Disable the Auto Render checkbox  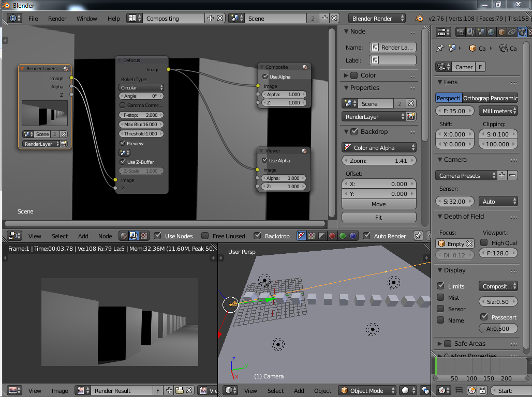(x=367, y=236)
